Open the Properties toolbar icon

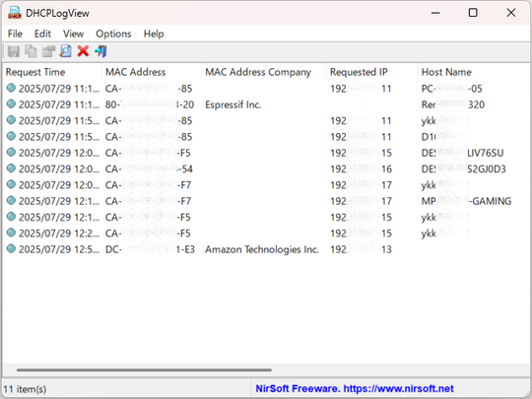tap(48, 51)
